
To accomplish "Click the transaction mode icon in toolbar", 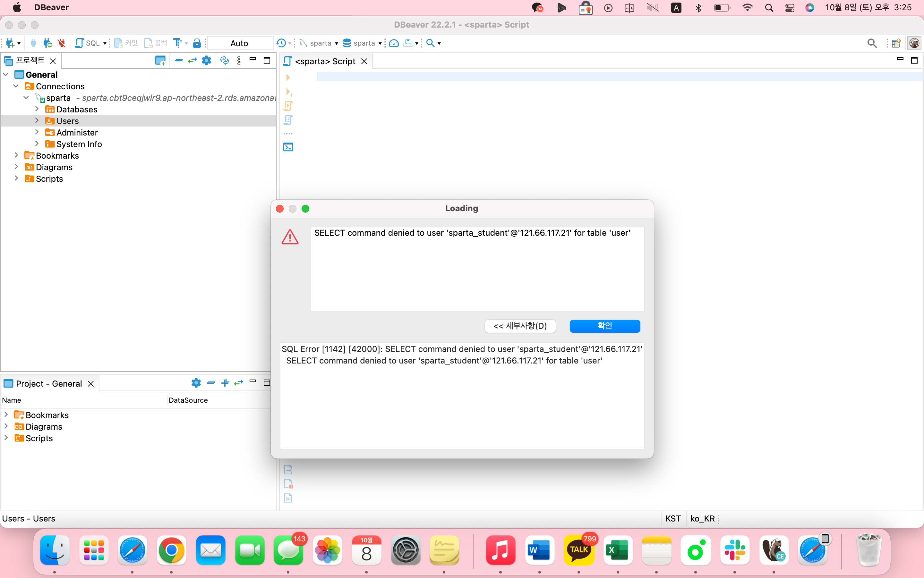I will (x=177, y=43).
